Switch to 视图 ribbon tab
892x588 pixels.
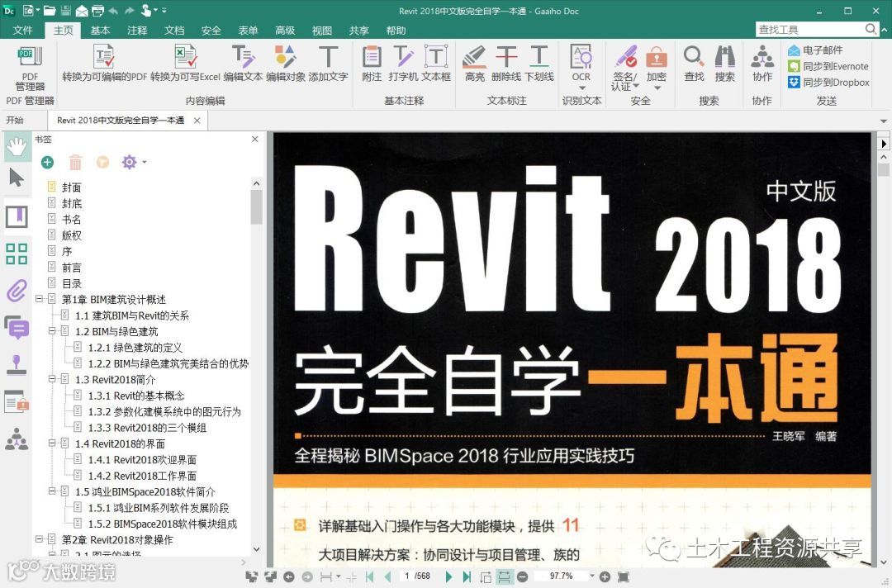tap(322, 30)
